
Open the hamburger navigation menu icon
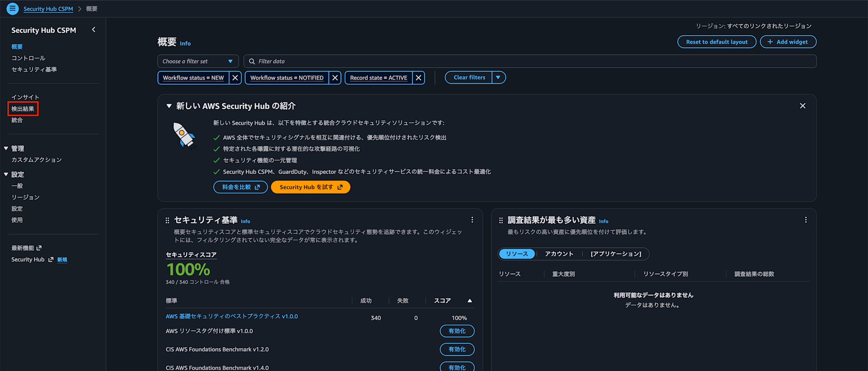click(x=13, y=8)
